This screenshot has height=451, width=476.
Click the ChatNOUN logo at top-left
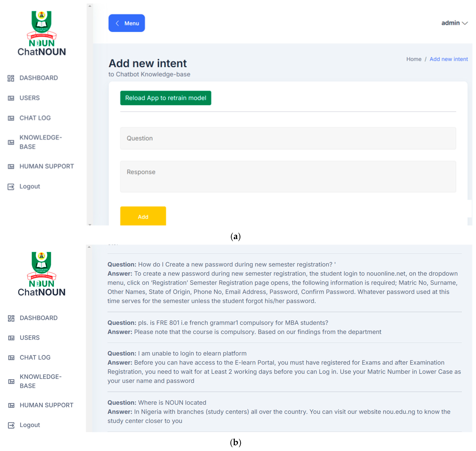42,34
